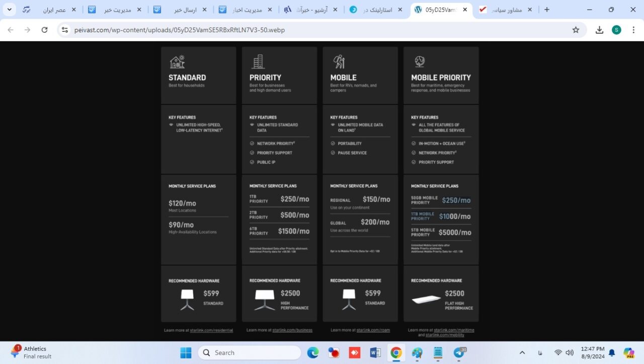Open the tab search dropdown arrow
The width and height of the screenshot is (644, 364).
(x=9, y=10)
